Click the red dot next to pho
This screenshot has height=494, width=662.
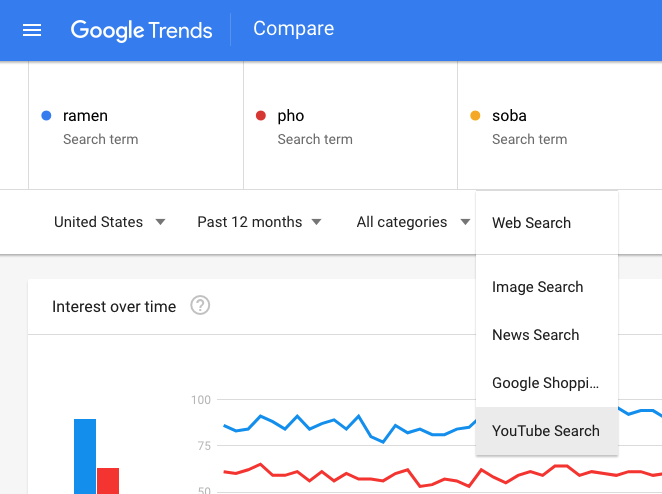coord(261,116)
